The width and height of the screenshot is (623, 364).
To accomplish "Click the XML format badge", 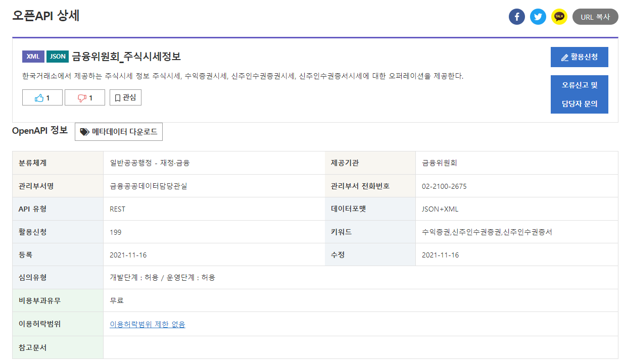I will point(33,57).
